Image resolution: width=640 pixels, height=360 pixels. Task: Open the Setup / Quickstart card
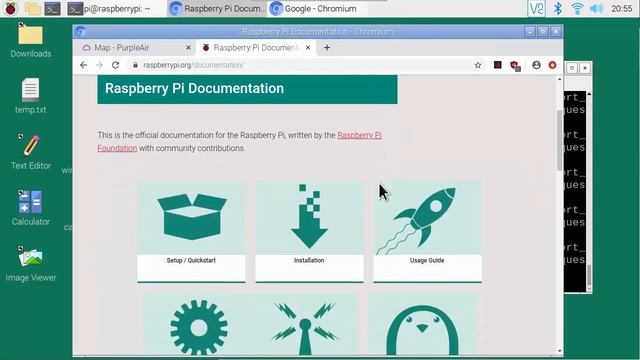coord(191,231)
